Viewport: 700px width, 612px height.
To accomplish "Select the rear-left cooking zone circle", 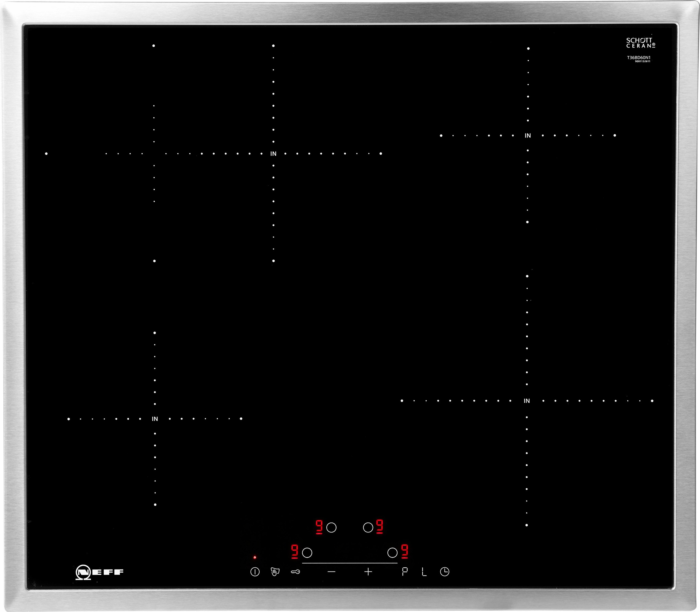I will (331, 528).
